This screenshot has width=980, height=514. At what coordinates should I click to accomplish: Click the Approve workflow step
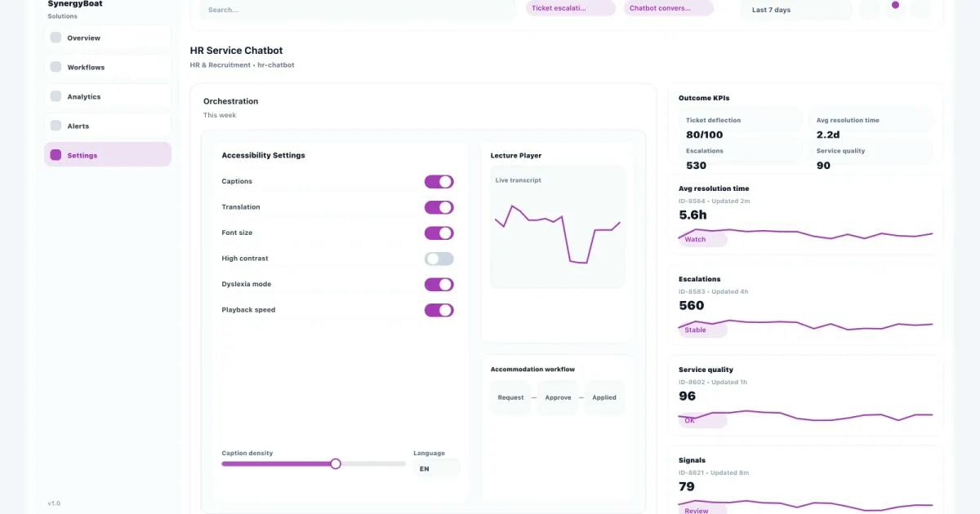tap(558, 397)
